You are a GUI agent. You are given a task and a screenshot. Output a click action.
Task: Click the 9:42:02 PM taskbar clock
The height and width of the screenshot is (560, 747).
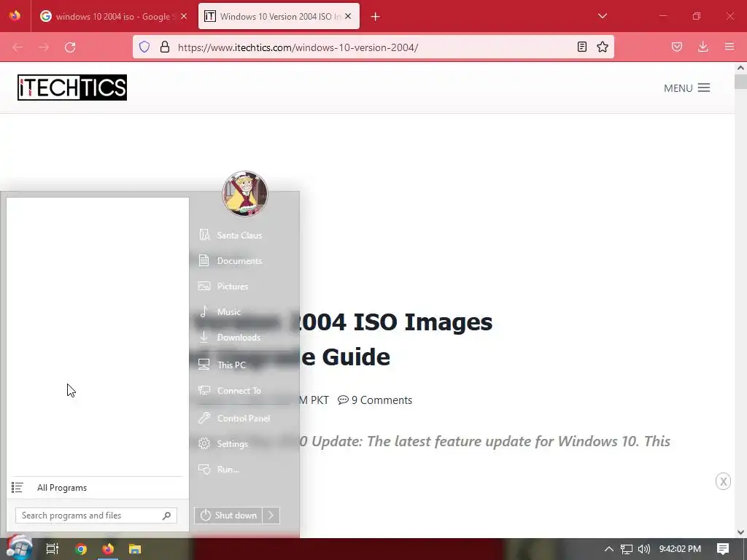(680, 549)
